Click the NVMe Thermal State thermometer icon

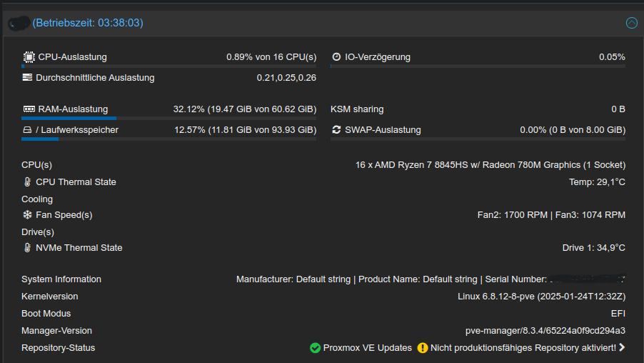click(28, 247)
